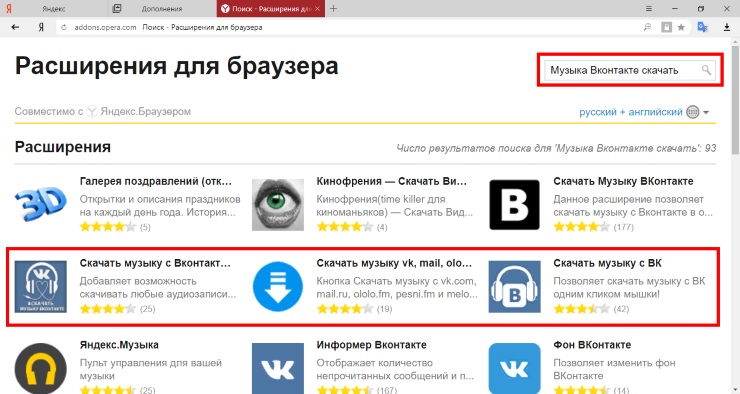The width and height of the screenshot is (740, 394).
Task: Expand the language selector arrow
Action: 706,112
